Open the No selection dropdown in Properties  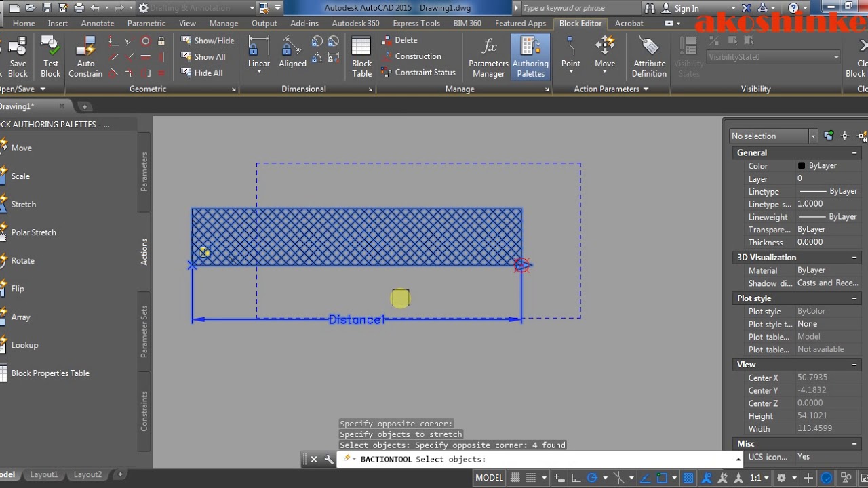(773, 136)
